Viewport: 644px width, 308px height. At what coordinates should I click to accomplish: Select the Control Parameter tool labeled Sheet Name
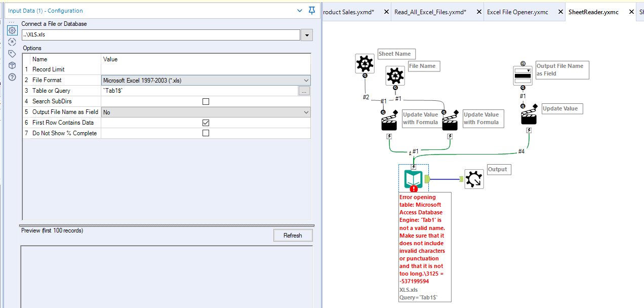pos(365,64)
